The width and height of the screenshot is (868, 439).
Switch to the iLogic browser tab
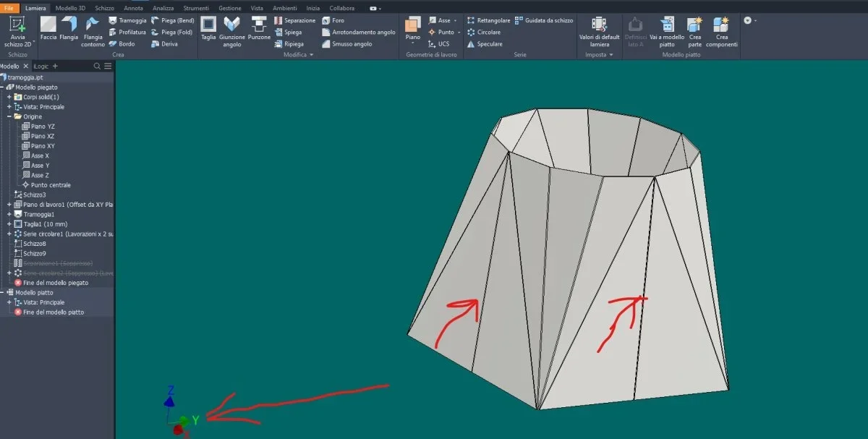[41, 66]
